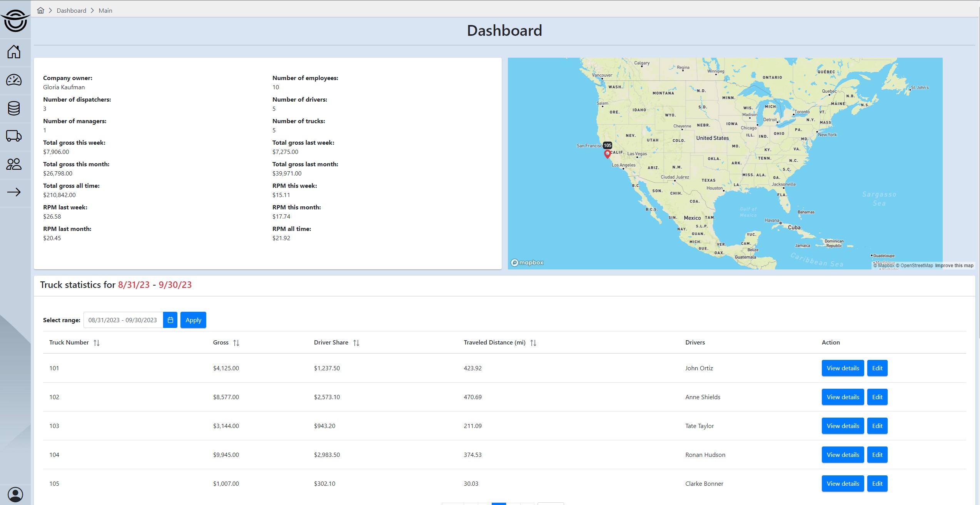Open the truck icon in sidebar
Screen dimensions: 980x505
14,136
